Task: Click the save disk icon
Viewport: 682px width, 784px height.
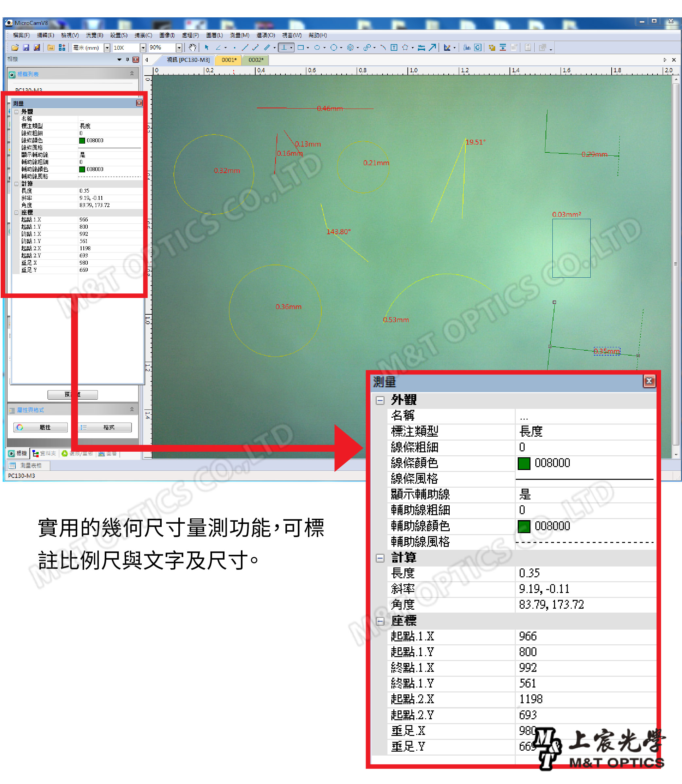Action: 26,47
